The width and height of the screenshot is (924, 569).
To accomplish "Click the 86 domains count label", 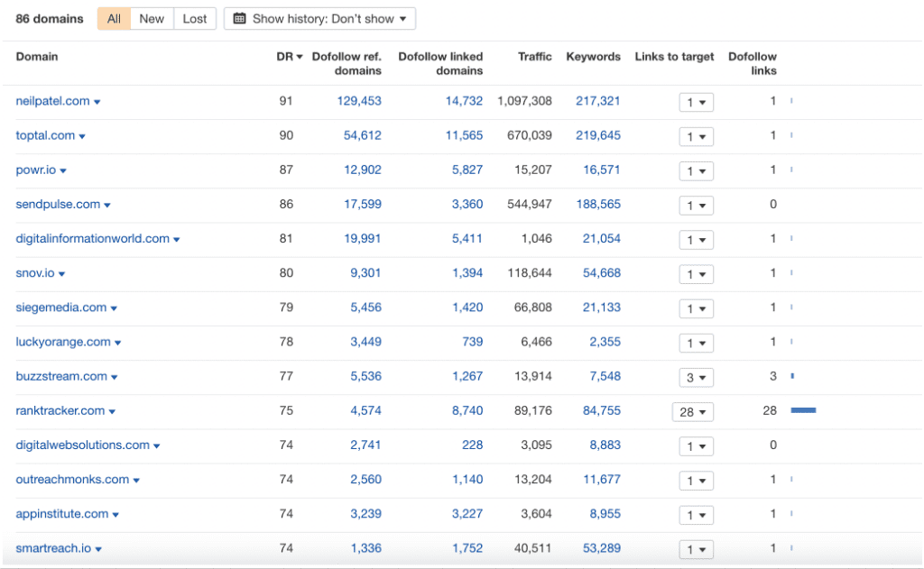I will (50, 19).
